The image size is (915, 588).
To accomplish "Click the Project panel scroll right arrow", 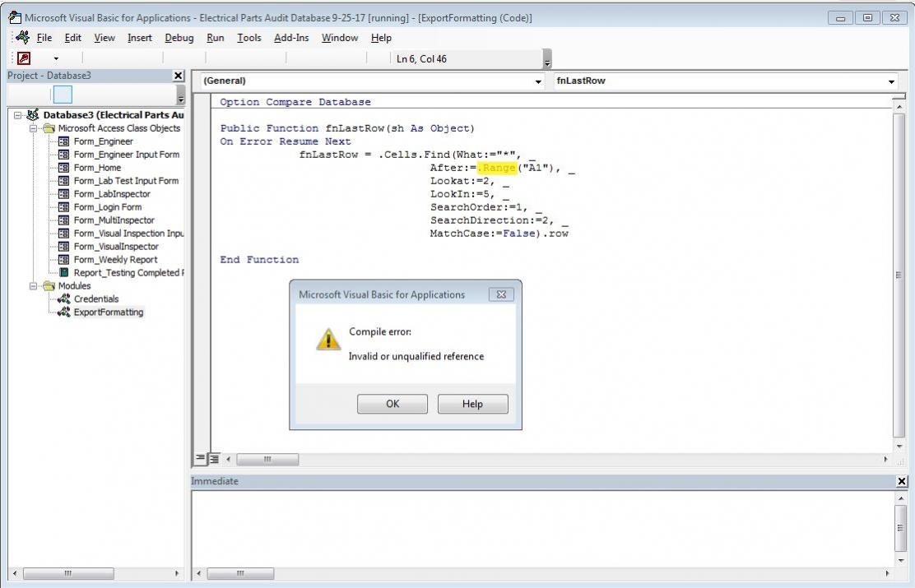I will click(x=178, y=573).
